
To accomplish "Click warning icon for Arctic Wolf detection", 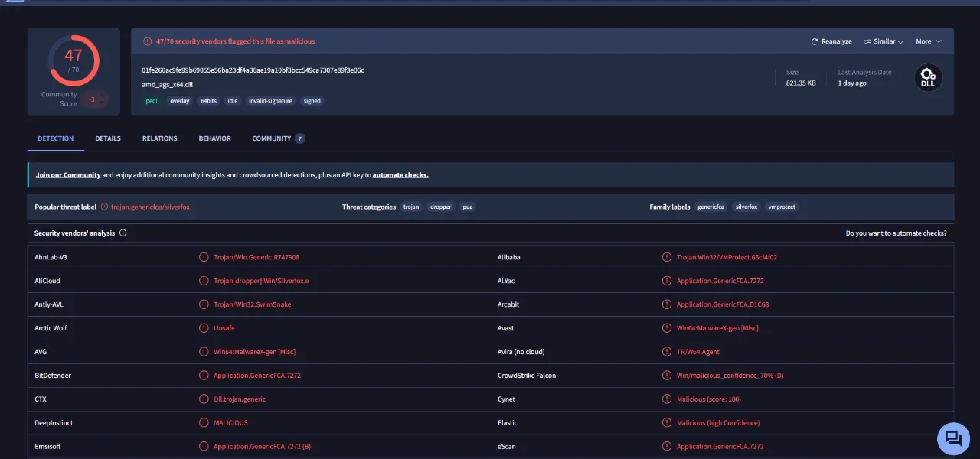I will click(x=204, y=328).
